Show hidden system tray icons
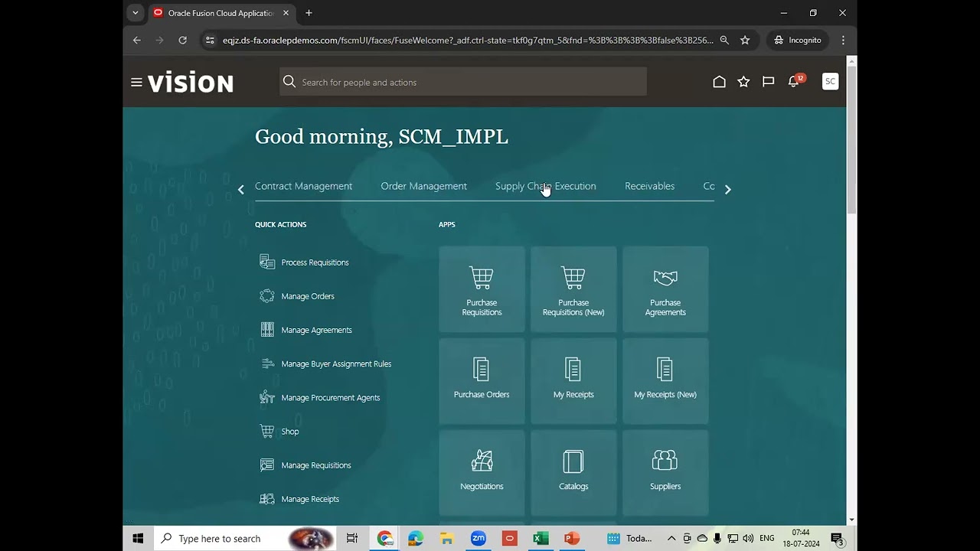Image resolution: width=980 pixels, height=551 pixels. click(671, 538)
